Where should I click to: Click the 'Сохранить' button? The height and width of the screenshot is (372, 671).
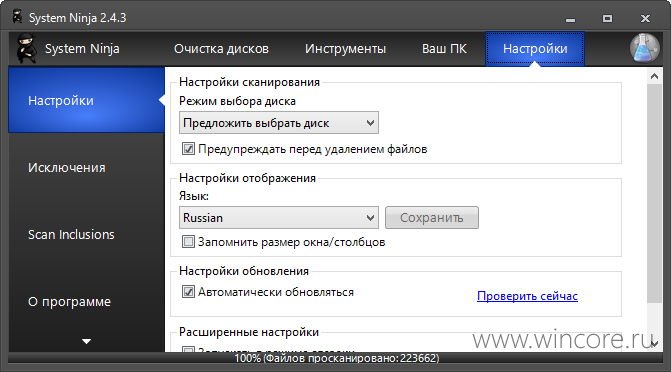click(x=432, y=217)
